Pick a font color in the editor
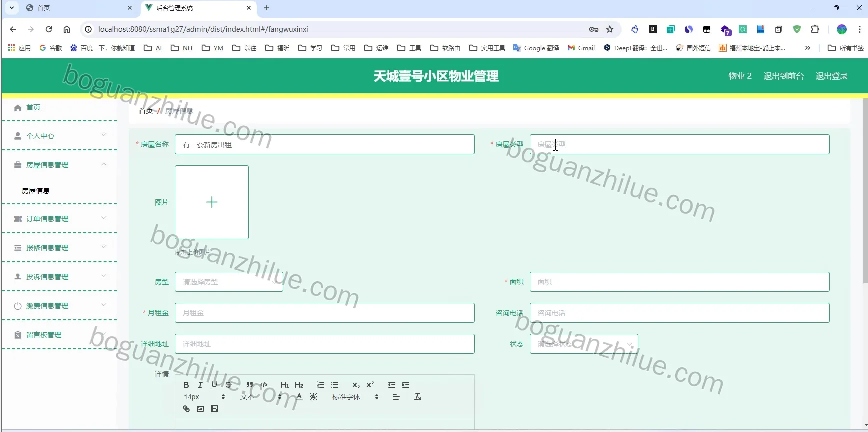This screenshot has width=868, height=432. pyautogui.click(x=299, y=397)
